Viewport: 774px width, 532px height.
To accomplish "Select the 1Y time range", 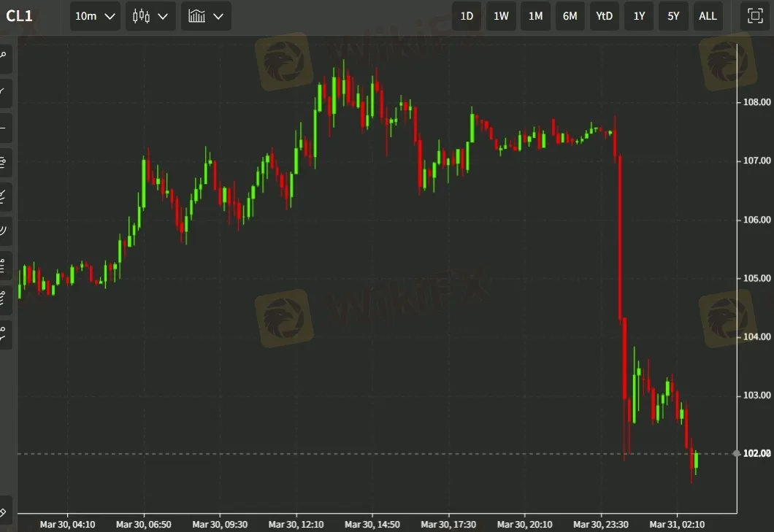I will pos(639,16).
